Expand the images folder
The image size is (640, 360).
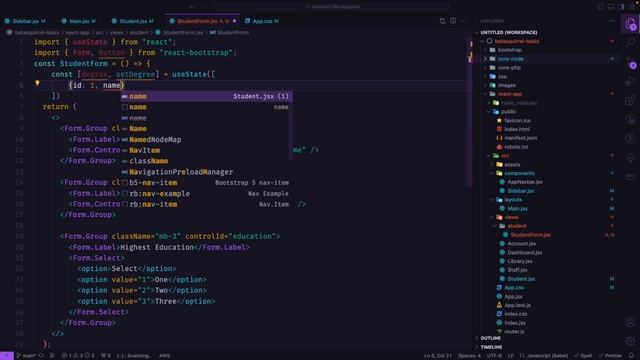coord(506,85)
